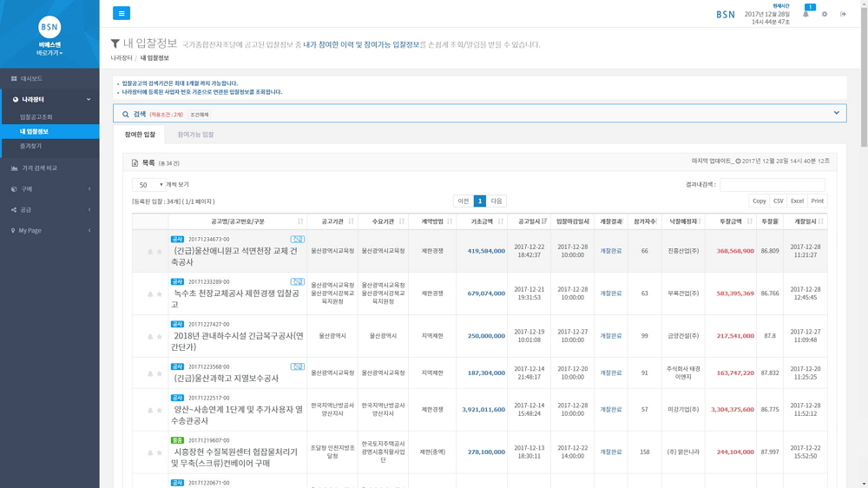Screen dimensions: 868x488
Task: Click the 가격 검색 비교 chart icon
Action: tap(15, 168)
